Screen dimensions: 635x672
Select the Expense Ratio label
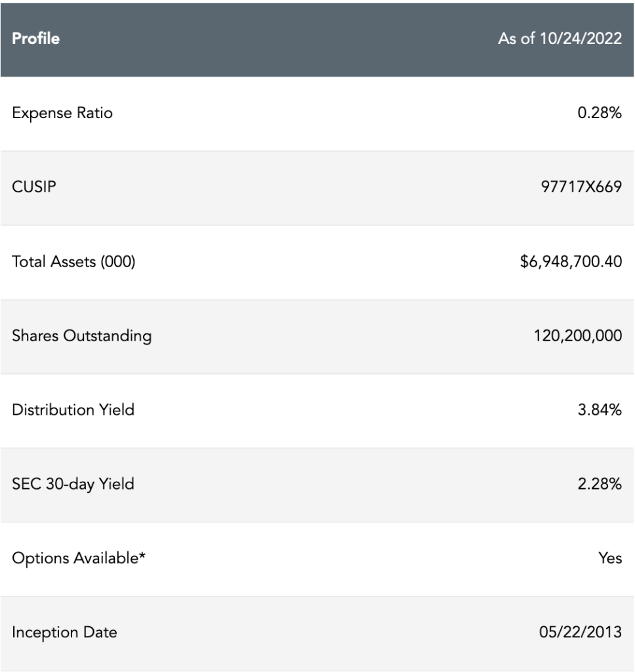(x=62, y=113)
